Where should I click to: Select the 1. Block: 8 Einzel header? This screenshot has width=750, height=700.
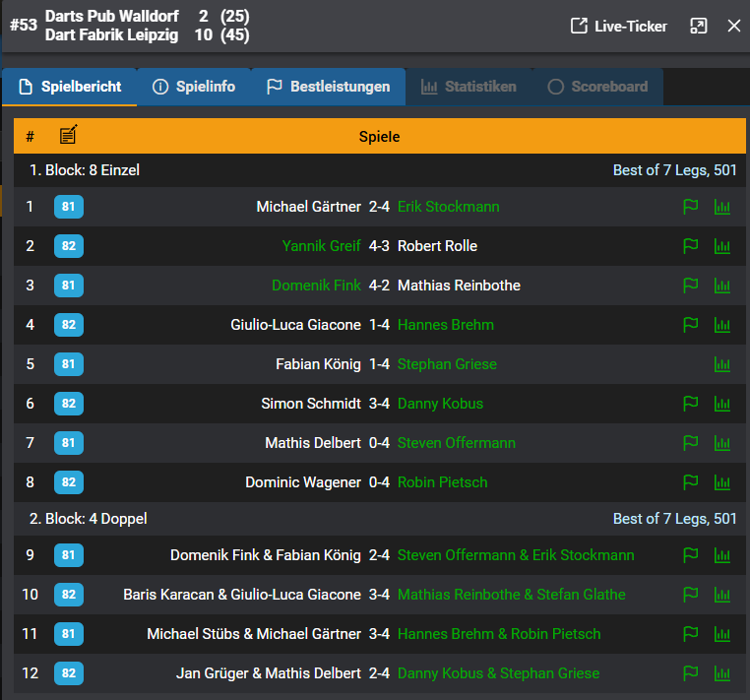(85, 170)
